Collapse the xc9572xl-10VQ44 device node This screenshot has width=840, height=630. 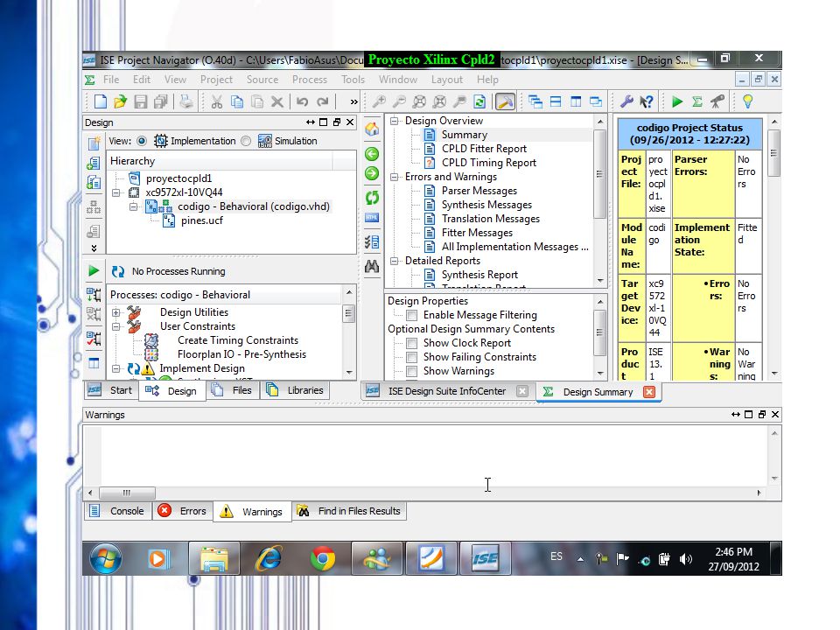click(x=116, y=192)
